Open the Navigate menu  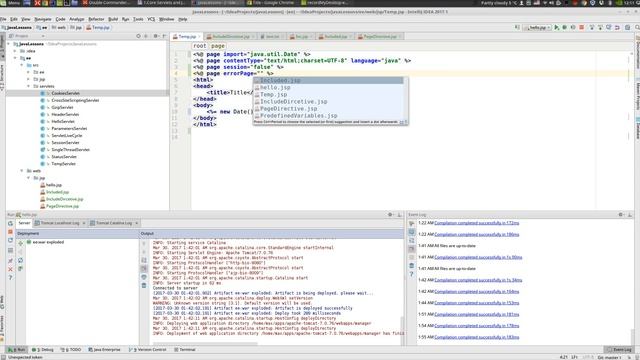[x=43, y=19]
